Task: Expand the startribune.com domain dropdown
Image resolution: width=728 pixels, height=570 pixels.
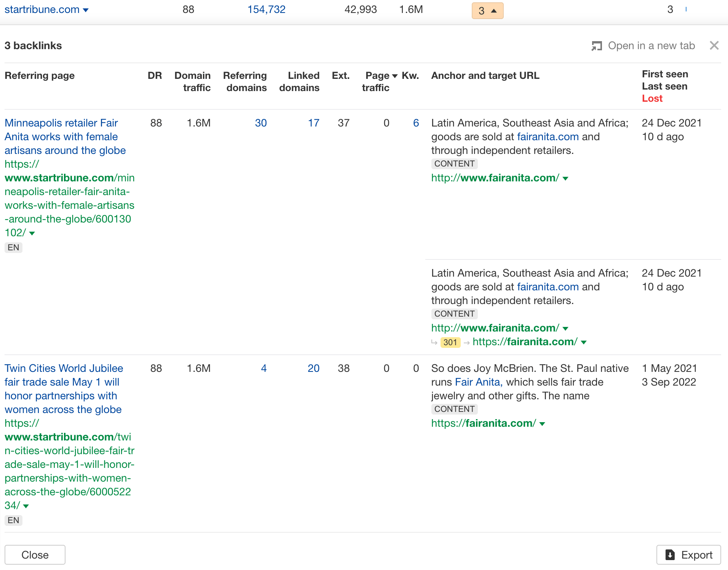Action: 86,10
